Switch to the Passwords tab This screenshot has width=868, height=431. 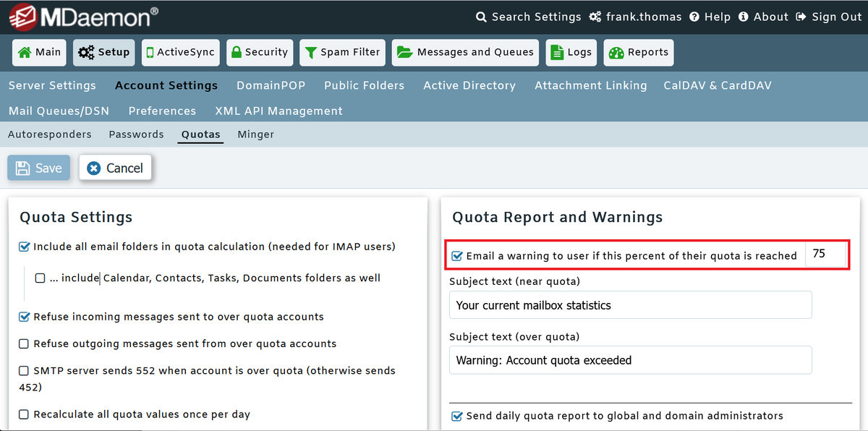pos(136,135)
